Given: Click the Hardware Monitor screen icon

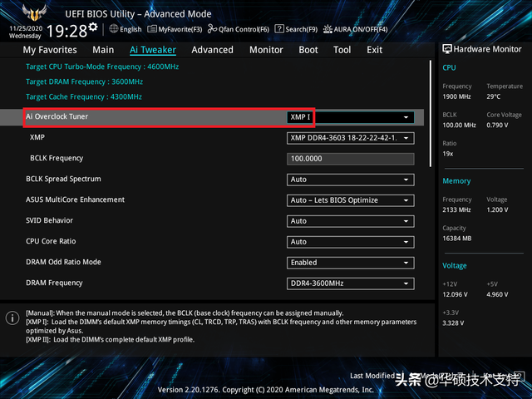Looking at the screenshot, I should pyautogui.click(x=447, y=49).
